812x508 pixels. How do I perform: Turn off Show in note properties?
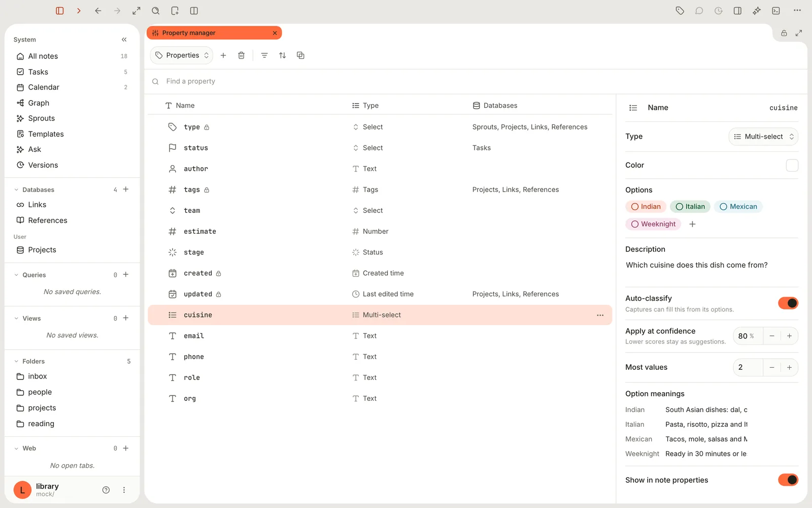coord(788,480)
